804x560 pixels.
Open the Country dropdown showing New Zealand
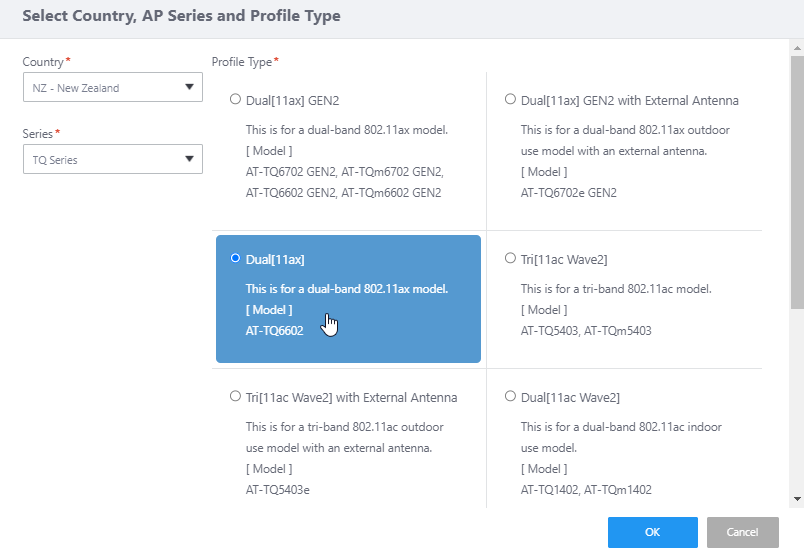[111, 88]
